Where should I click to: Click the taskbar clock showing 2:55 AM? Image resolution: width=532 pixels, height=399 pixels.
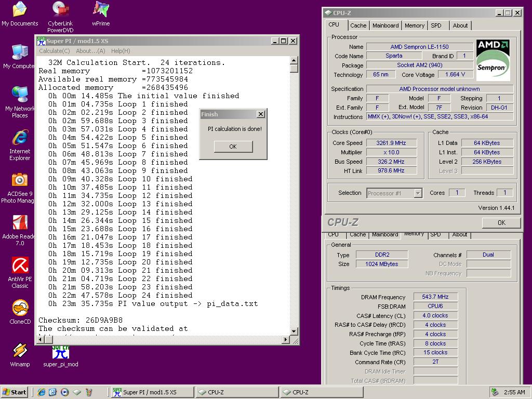pyautogui.click(x=514, y=392)
